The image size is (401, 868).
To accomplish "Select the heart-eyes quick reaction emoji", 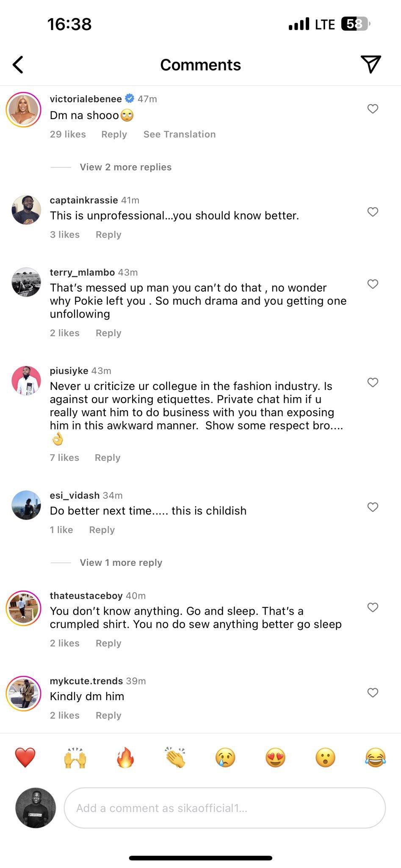I will tap(275, 758).
